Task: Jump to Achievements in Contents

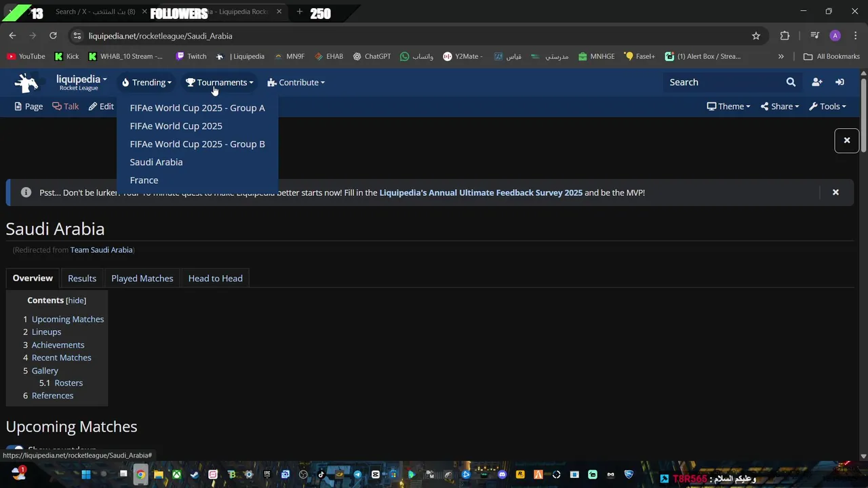Action: [x=58, y=345]
